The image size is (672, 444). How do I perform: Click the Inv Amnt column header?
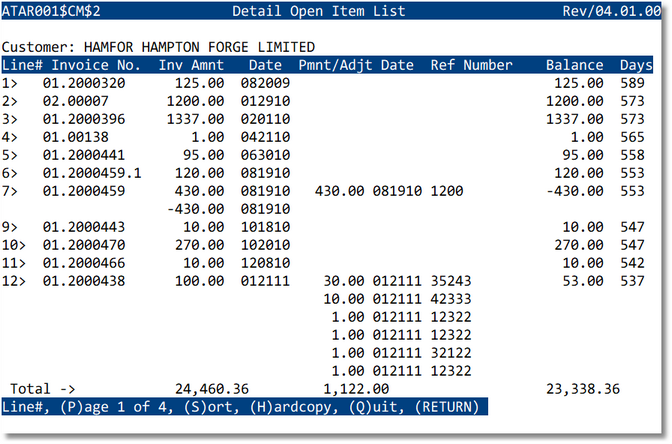point(193,65)
